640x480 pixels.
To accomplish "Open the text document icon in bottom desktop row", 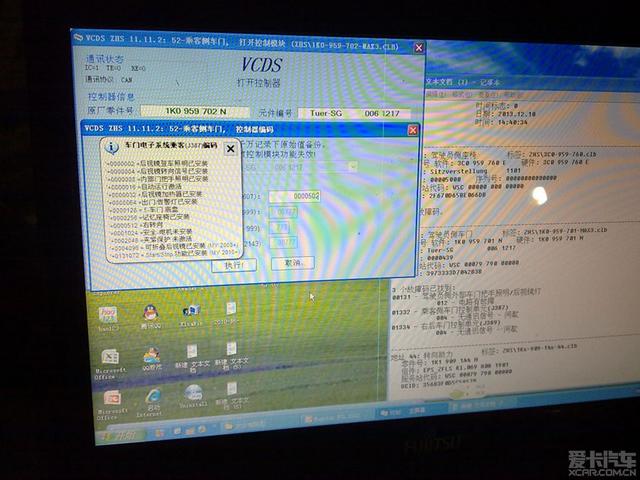I will (x=232, y=389).
